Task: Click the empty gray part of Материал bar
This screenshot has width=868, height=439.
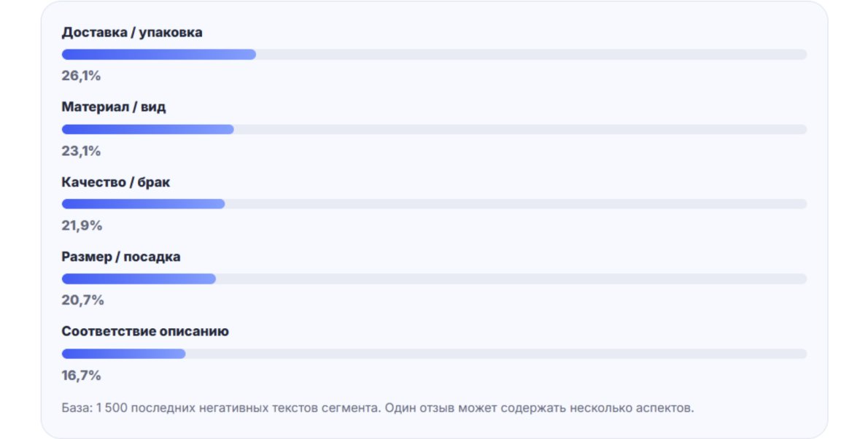Action: (520, 129)
